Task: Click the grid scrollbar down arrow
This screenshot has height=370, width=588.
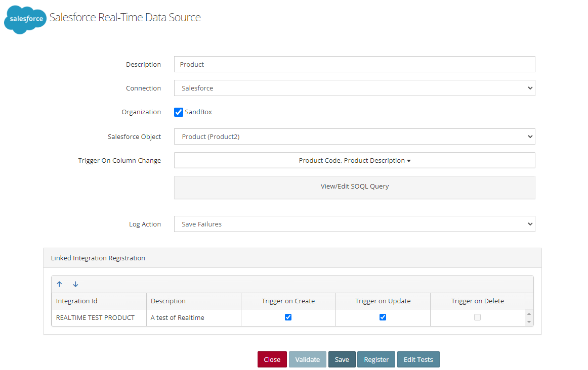Action: (529, 322)
